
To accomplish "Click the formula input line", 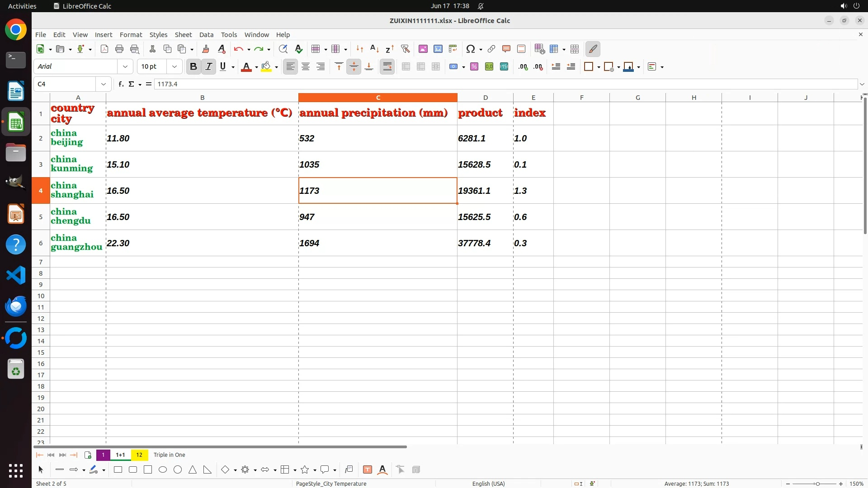I will 497,84.
